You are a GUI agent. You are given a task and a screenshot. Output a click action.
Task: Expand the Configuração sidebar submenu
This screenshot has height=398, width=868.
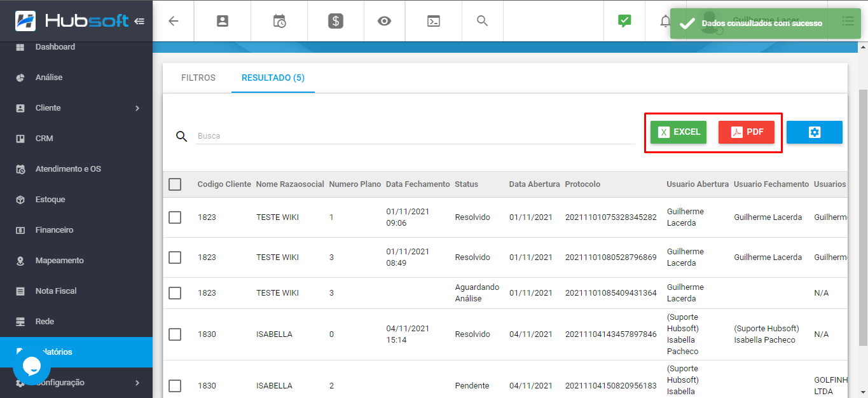tap(76, 382)
